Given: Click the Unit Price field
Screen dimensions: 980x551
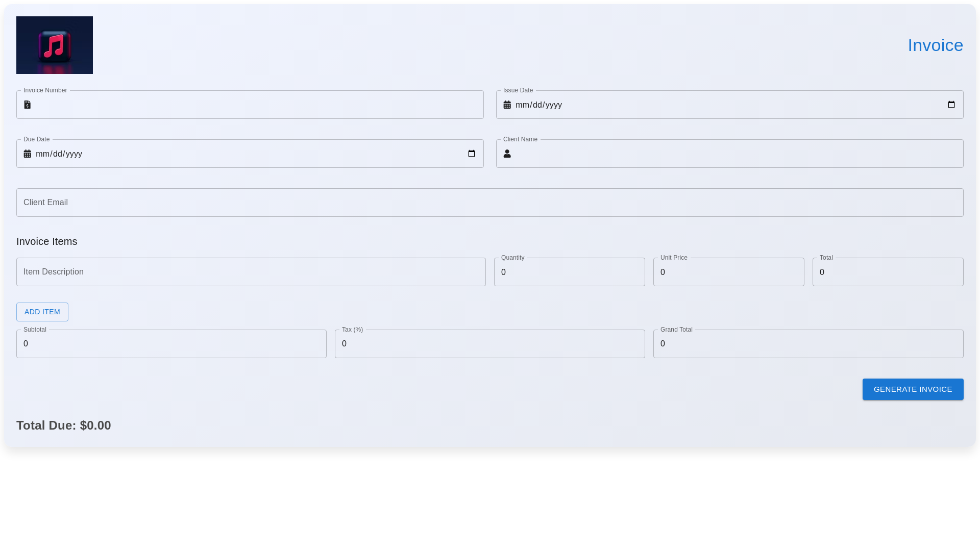Looking at the screenshot, I should (x=728, y=272).
